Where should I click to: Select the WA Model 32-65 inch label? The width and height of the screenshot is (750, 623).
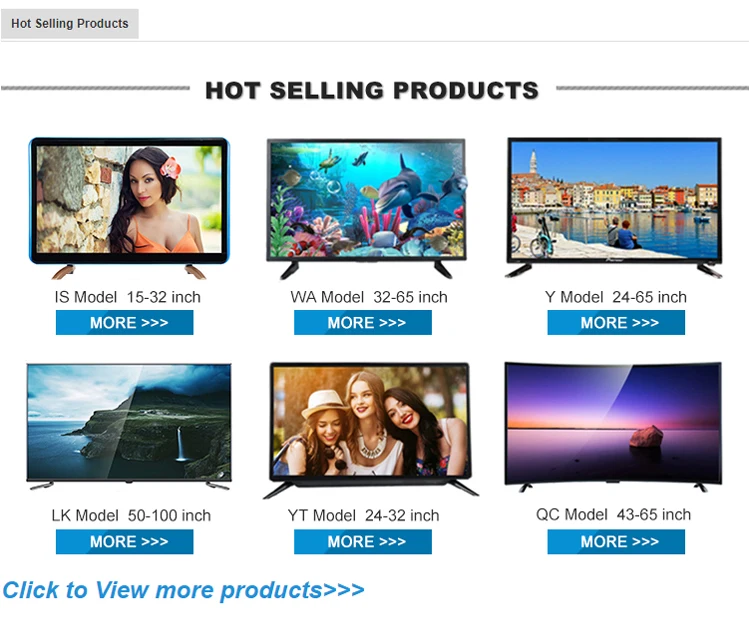368,297
